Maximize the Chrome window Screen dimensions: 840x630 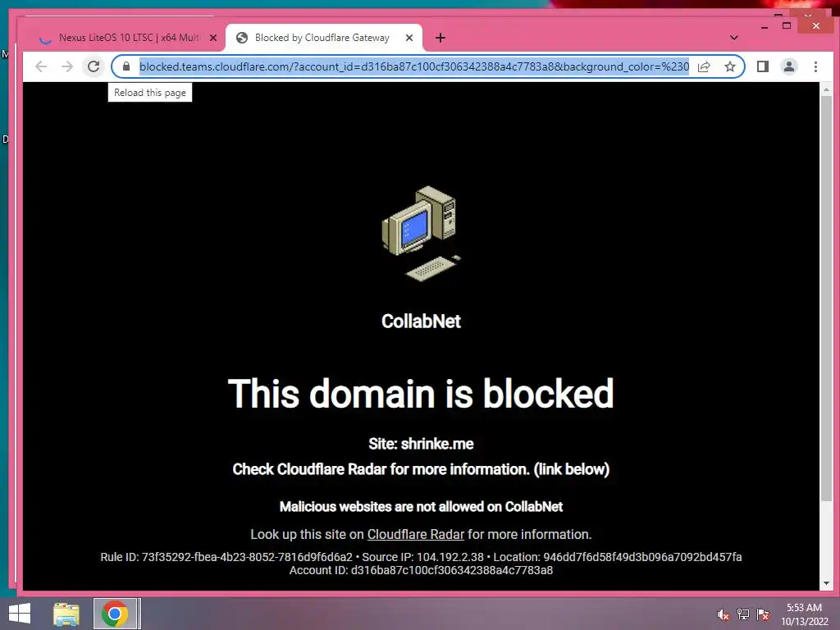(x=787, y=25)
